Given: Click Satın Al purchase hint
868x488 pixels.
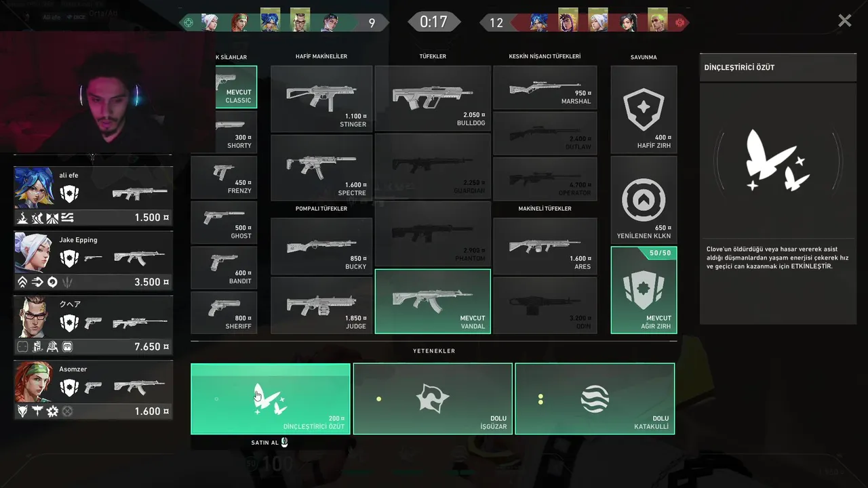Looking at the screenshot, I should pyautogui.click(x=270, y=443).
